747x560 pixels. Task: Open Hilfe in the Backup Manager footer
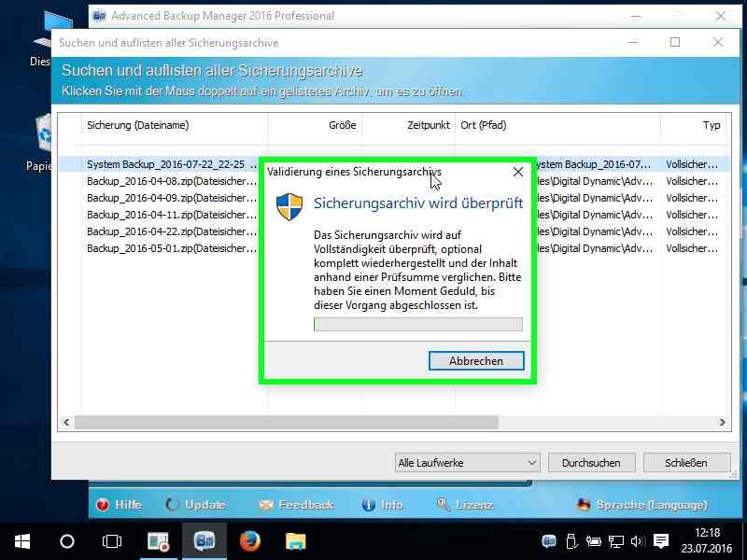(x=119, y=505)
